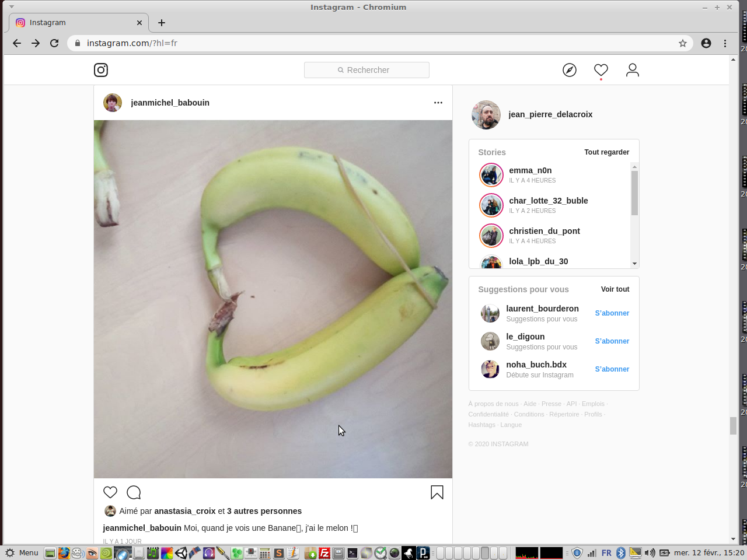Like the banana post with heart

pyautogui.click(x=110, y=492)
